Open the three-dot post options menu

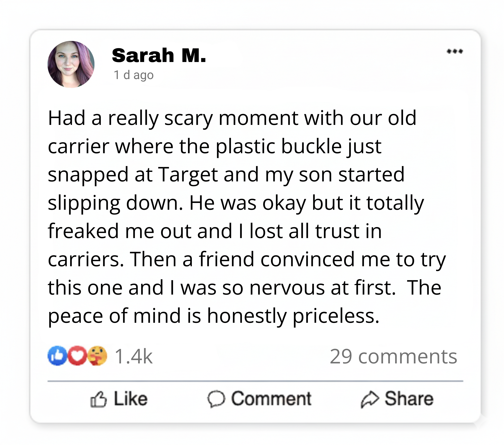pos(455,51)
